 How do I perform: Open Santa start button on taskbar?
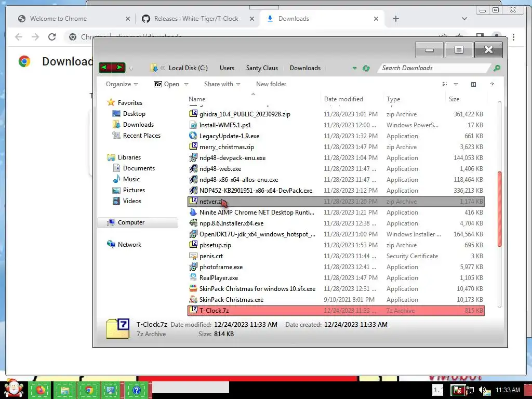[14, 388]
